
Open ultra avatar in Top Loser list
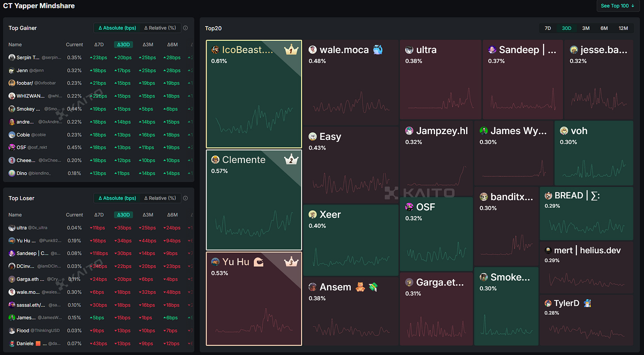point(12,228)
